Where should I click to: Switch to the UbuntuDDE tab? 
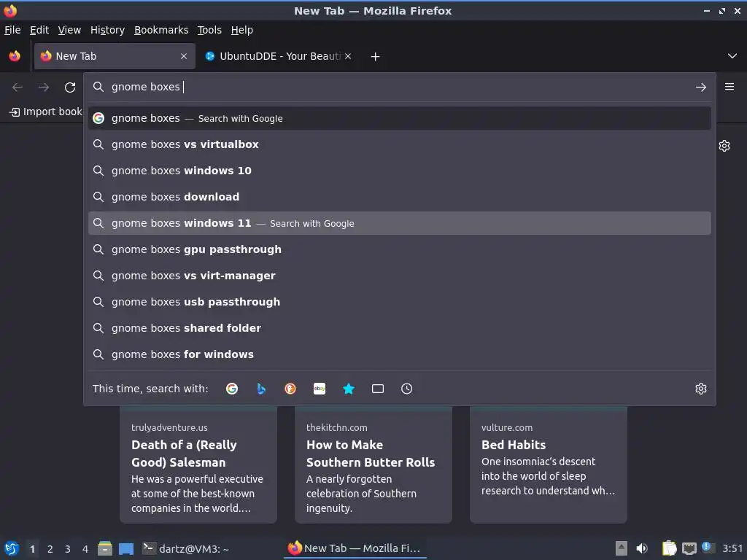[279, 56]
